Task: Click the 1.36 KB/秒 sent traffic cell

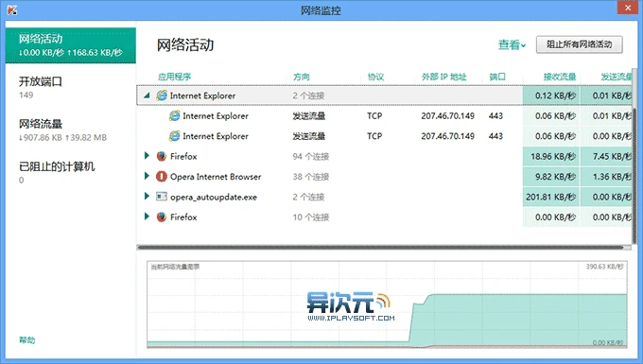Action: click(x=606, y=177)
